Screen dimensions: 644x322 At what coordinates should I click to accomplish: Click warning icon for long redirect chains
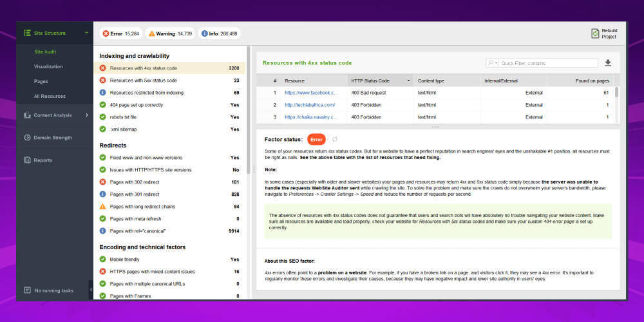click(x=102, y=206)
